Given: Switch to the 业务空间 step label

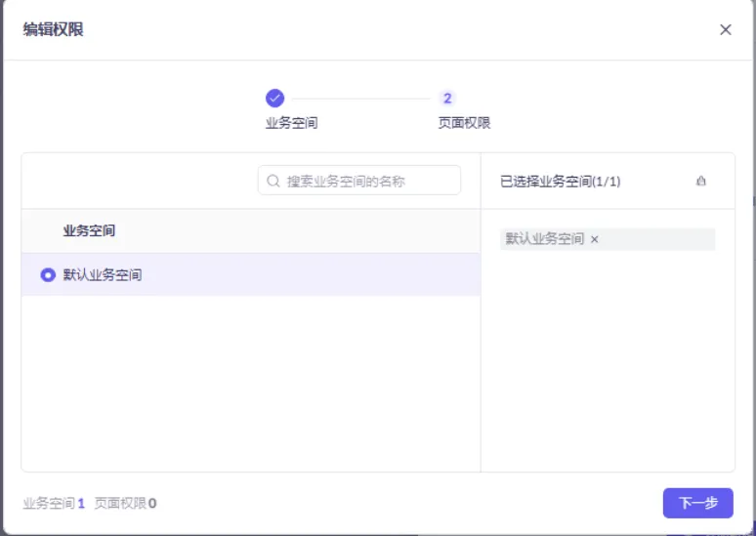Looking at the screenshot, I should (291, 123).
